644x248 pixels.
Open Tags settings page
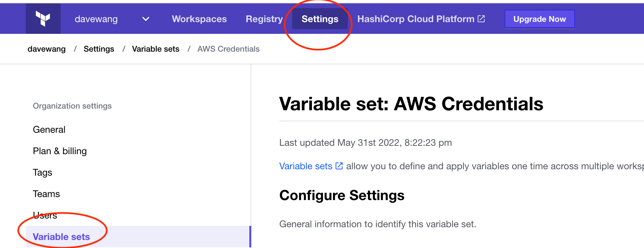43,173
